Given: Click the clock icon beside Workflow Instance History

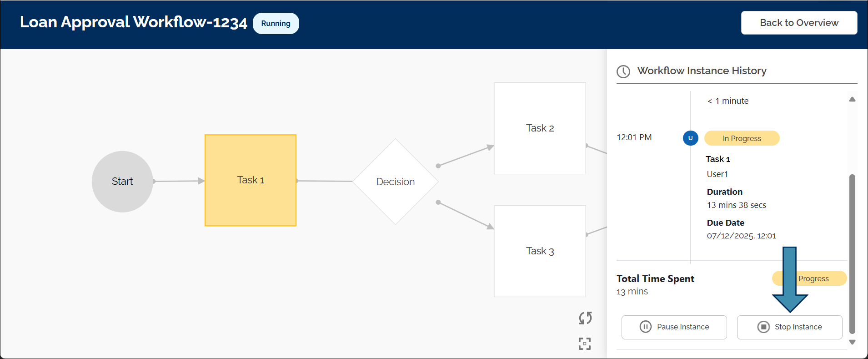Looking at the screenshot, I should click(623, 71).
